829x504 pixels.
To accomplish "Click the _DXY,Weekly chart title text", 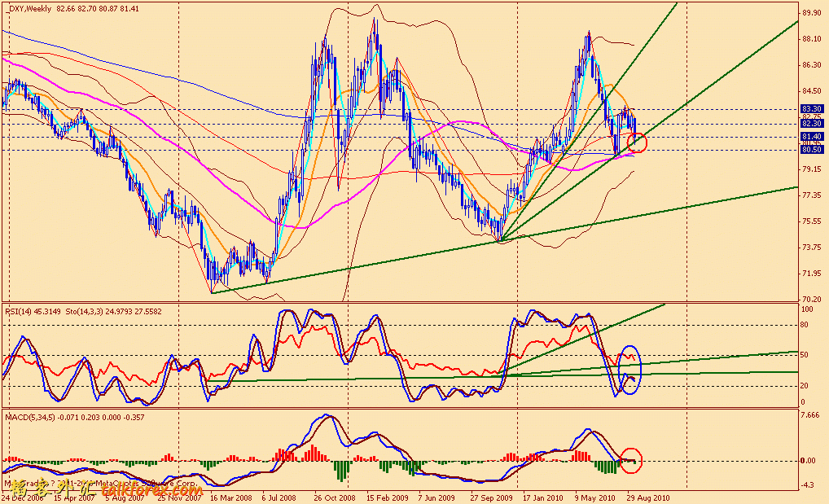I will (28, 8).
